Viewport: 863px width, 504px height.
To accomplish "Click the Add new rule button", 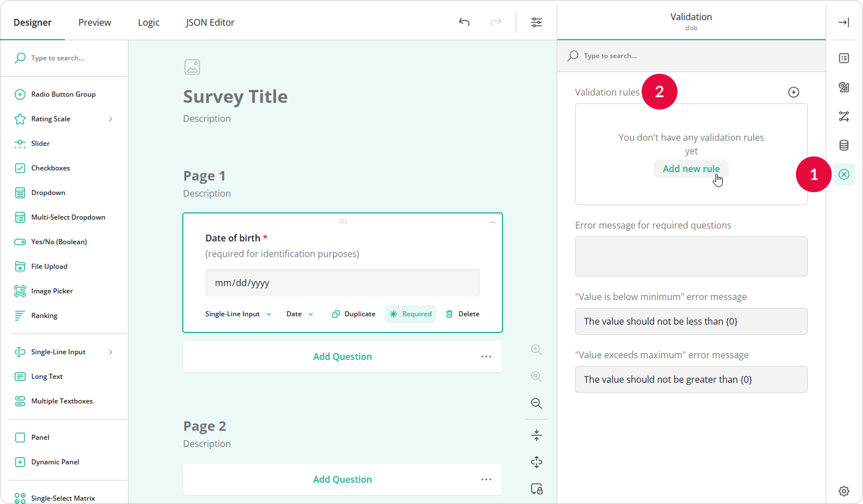I will tap(691, 168).
